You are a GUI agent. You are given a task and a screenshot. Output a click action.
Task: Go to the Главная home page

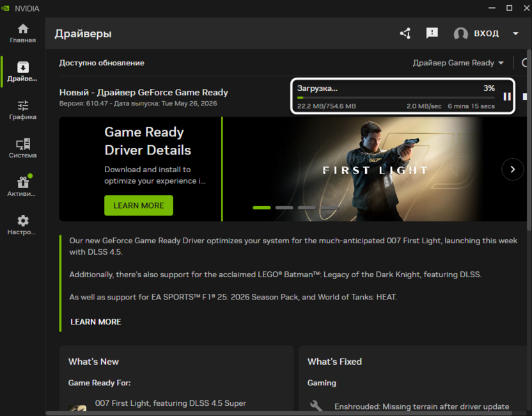(23, 33)
